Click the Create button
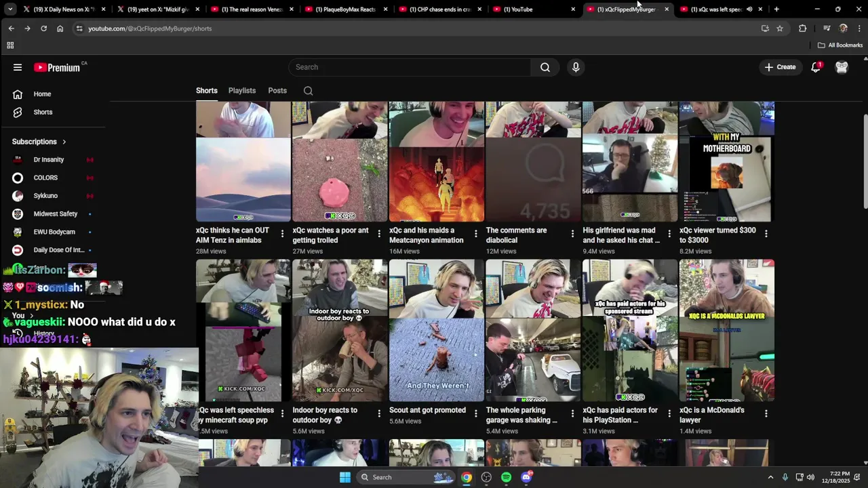This screenshot has width=868, height=488. pyautogui.click(x=780, y=67)
